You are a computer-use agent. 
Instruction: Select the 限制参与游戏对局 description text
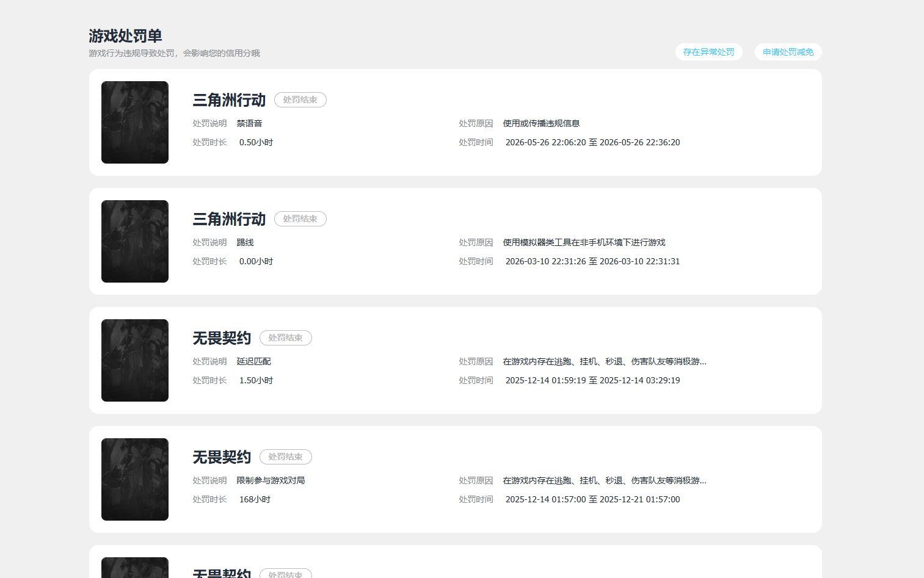[271, 480]
